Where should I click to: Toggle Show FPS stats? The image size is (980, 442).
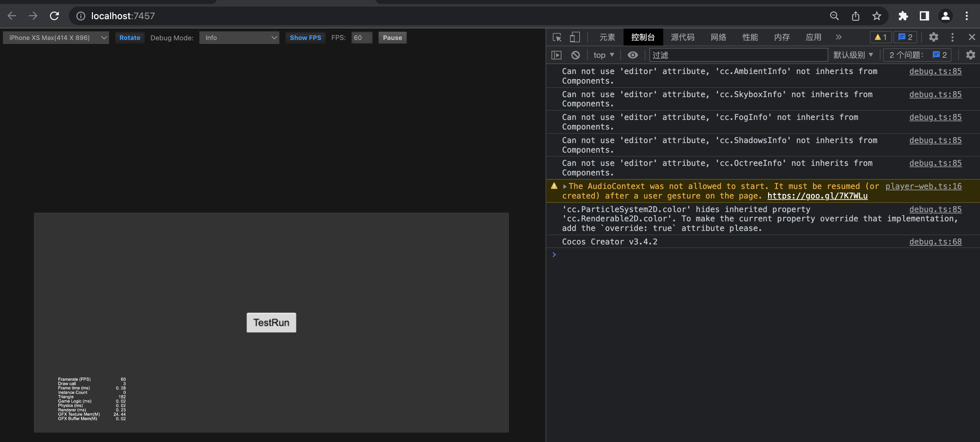click(305, 38)
